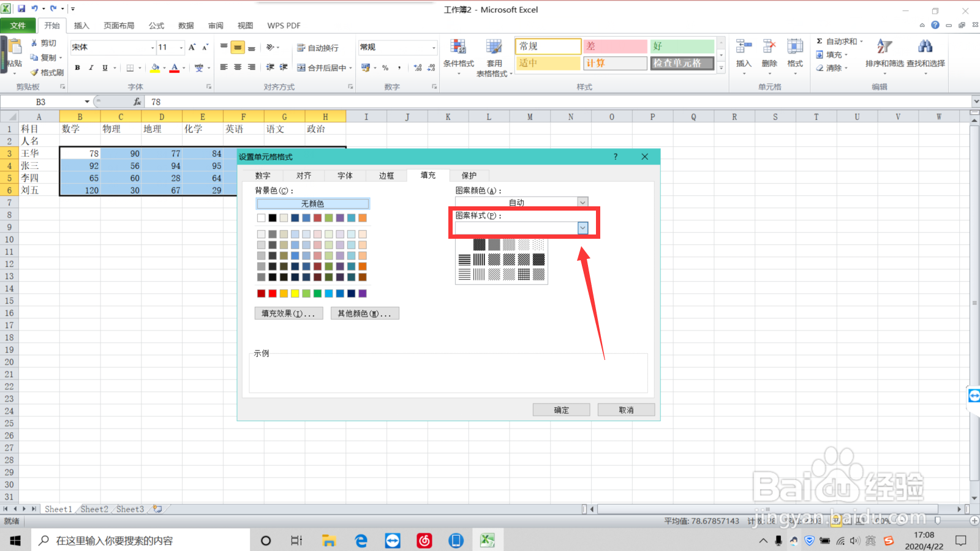
Task: Switch to the 数字 tab in dialog
Action: pyautogui.click(x=263, y=176)
